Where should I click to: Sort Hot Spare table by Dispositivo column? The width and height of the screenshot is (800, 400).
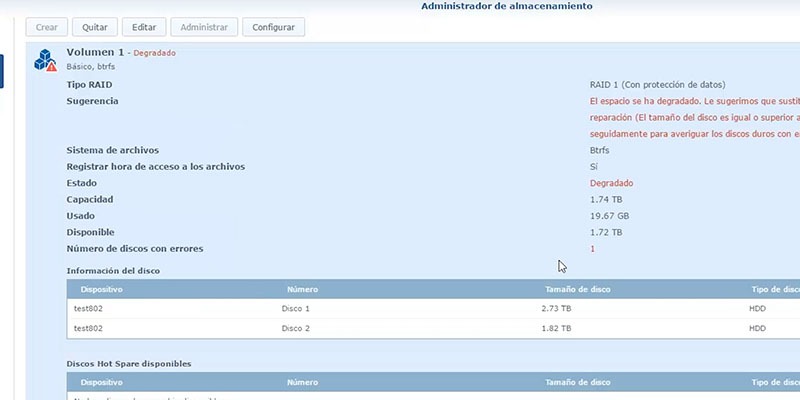[102, 382]
